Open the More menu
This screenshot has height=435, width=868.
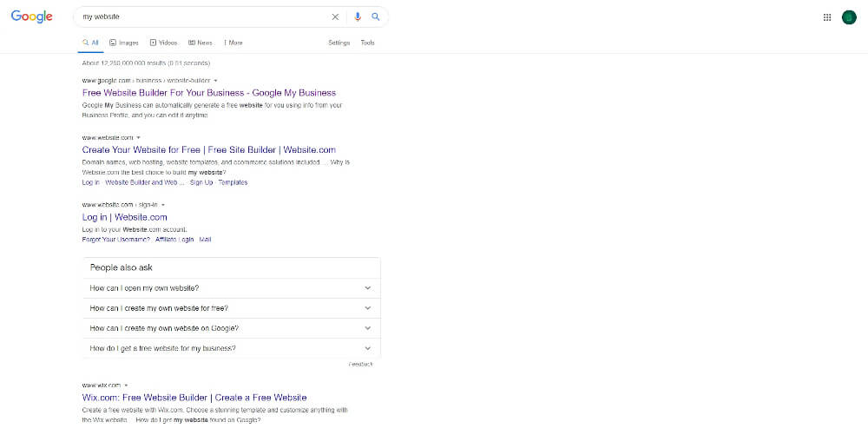point(233,43)
